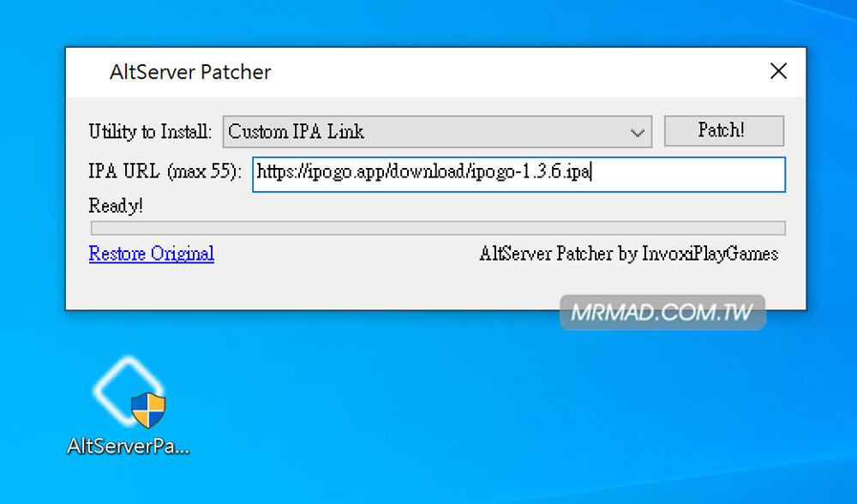Screen dimensions: 857x504
Task: Click the Patch! button
Action: (723, 130)
